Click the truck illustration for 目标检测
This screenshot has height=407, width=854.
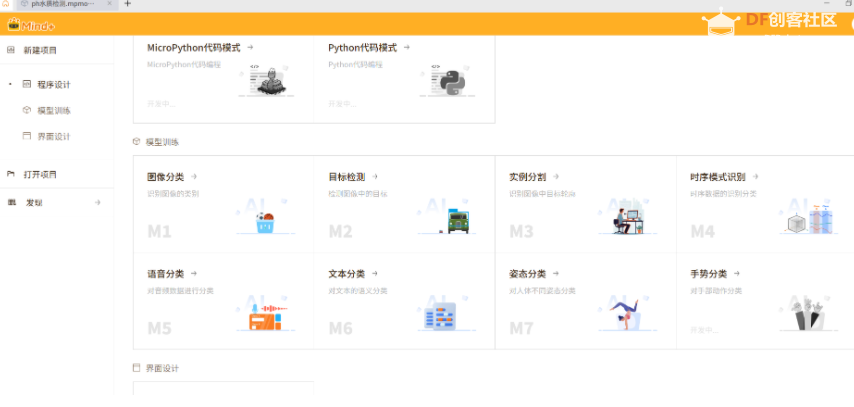tap(458, 221)
